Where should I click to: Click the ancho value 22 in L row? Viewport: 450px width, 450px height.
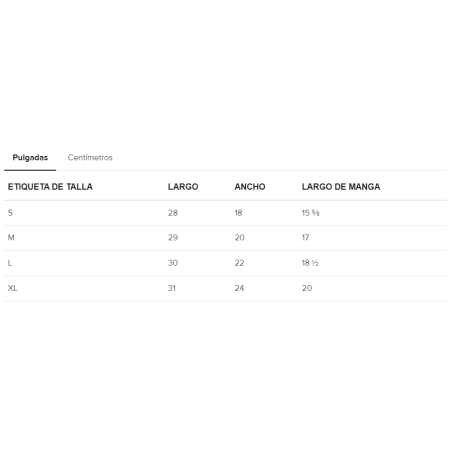(x=239, y=263)
